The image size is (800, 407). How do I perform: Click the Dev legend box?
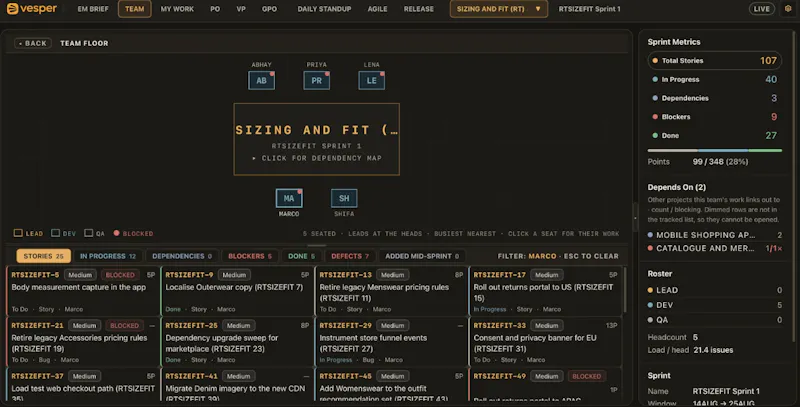click(x=56, y=233)
